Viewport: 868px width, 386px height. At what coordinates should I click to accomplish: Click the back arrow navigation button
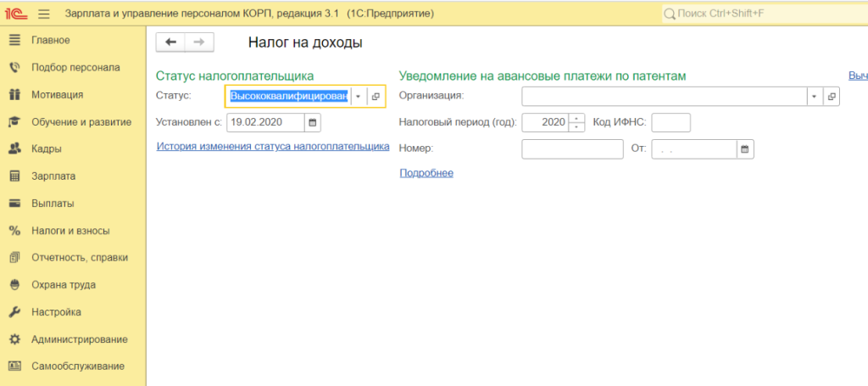pyautogui.click(x=171, y=42)
